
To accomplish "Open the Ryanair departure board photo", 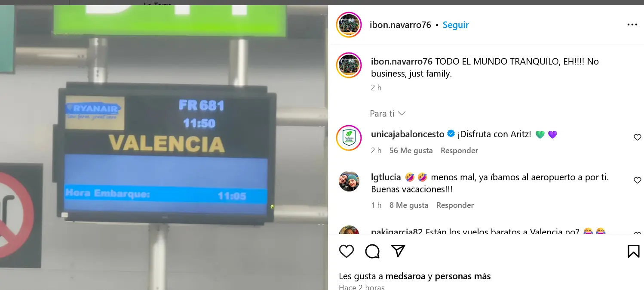I will (164, 148).
